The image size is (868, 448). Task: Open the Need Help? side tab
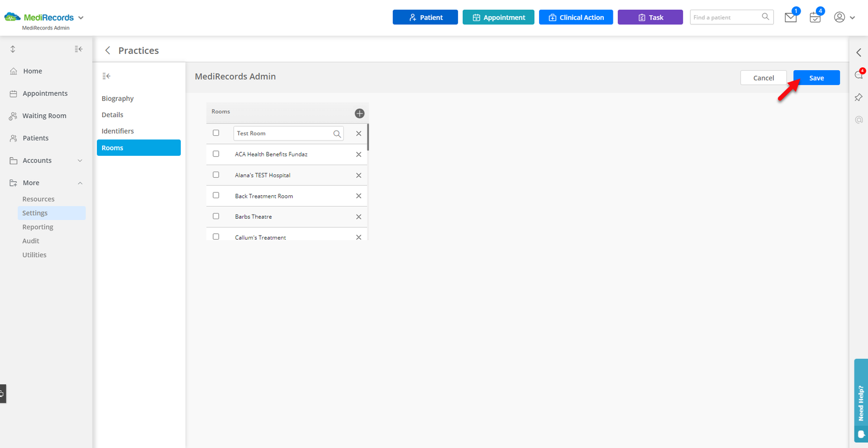861,400
